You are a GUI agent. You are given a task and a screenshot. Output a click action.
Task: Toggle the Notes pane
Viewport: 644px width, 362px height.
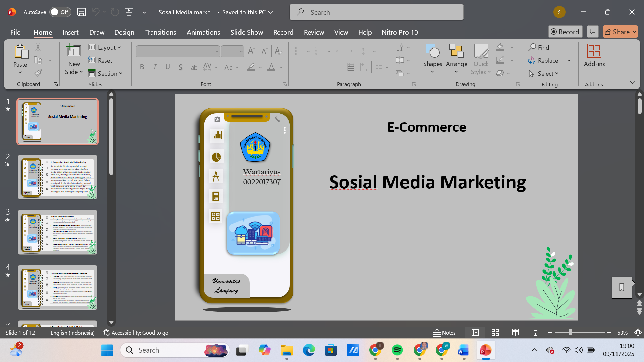pos(444,333)
